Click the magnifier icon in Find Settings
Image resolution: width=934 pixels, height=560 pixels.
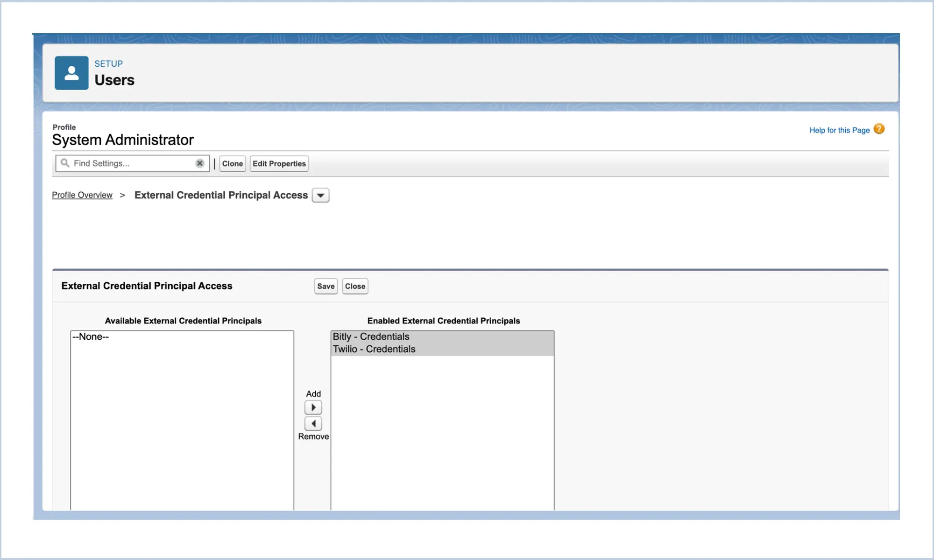click(65, 163)
